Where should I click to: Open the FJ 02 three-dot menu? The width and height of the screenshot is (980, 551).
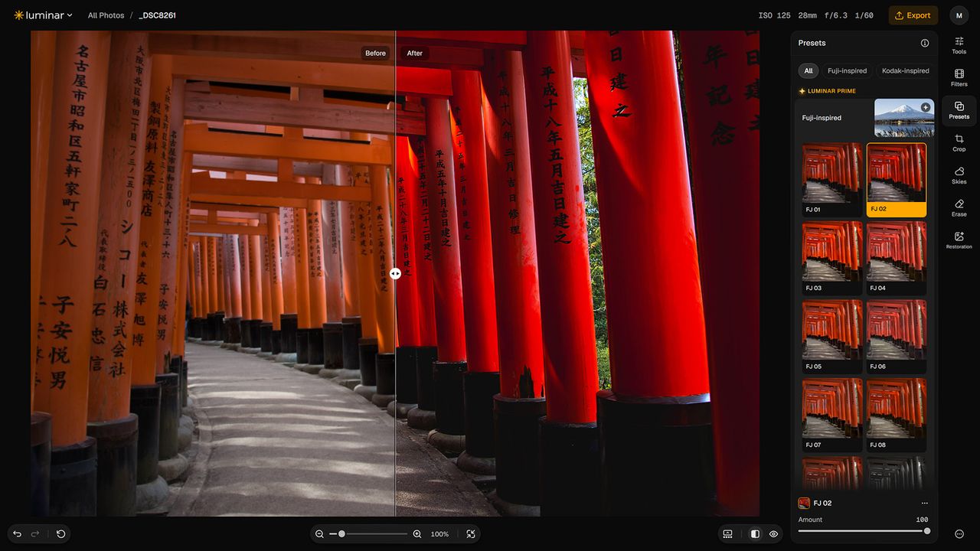click(925, 503)
